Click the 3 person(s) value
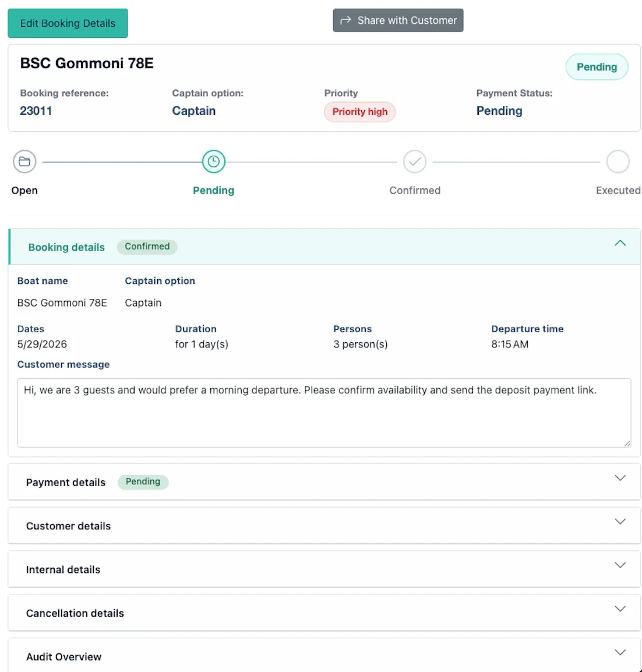Image resolution: width=642 pixels, height=672 pixels. point(360,344)
